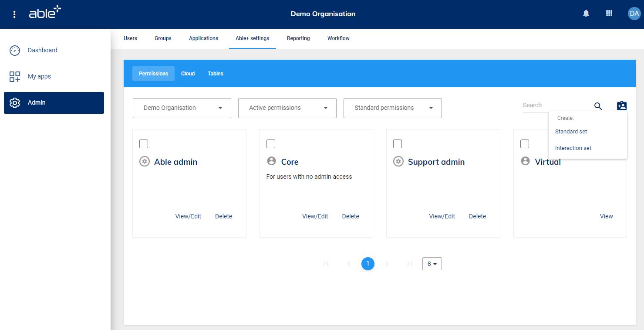
Task: Check the Support admin checkbox
Action: (x=398, y=144)
